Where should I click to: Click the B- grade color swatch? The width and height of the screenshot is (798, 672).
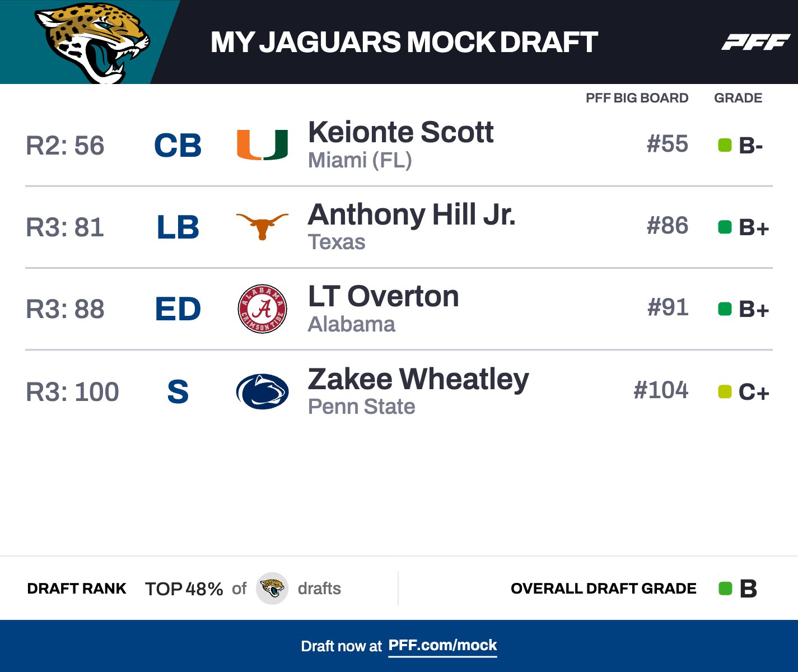pos(725,146)
